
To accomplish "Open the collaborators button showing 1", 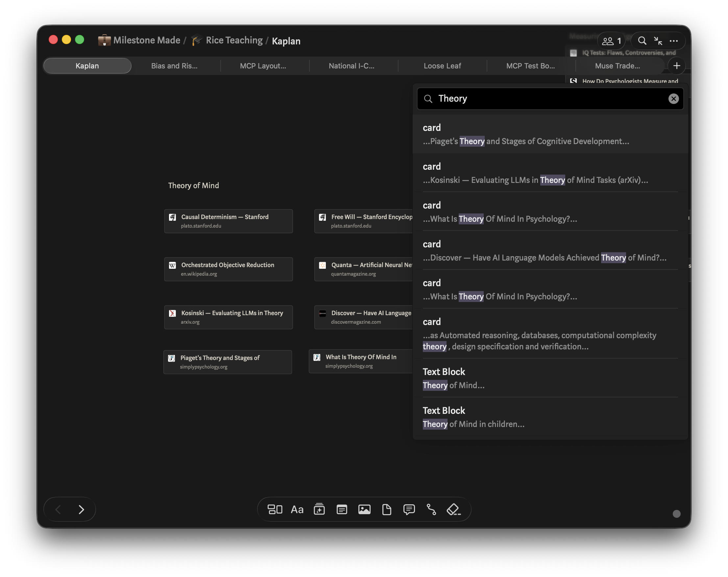I will point(612,41).
